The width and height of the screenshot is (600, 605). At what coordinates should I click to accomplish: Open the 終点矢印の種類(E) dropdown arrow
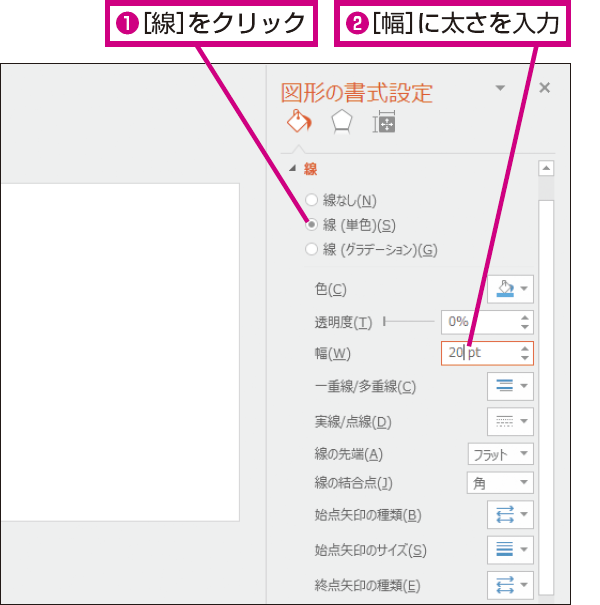click(524, 585)
